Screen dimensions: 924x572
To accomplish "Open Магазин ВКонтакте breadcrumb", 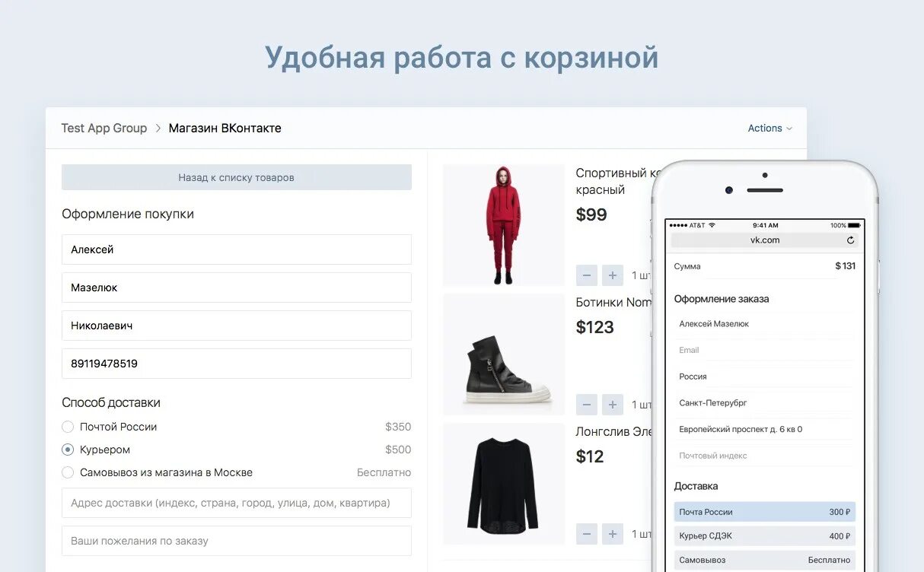I will pos(225,129).
